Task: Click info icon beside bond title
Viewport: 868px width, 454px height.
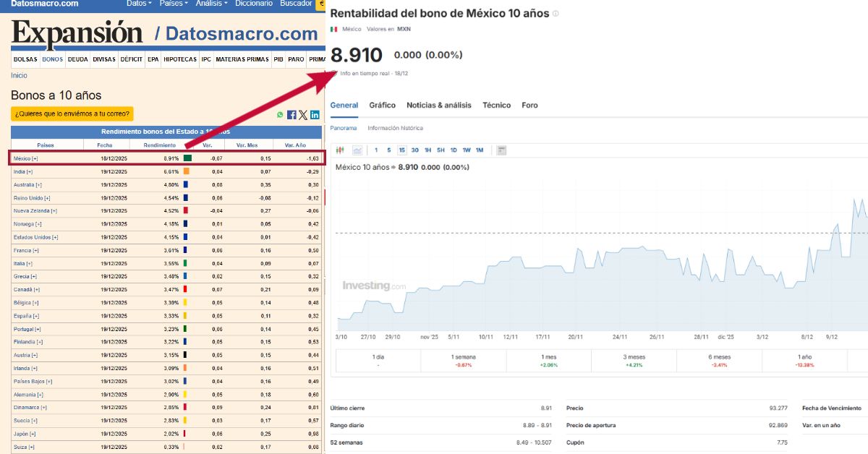Action: click(556, 14)
